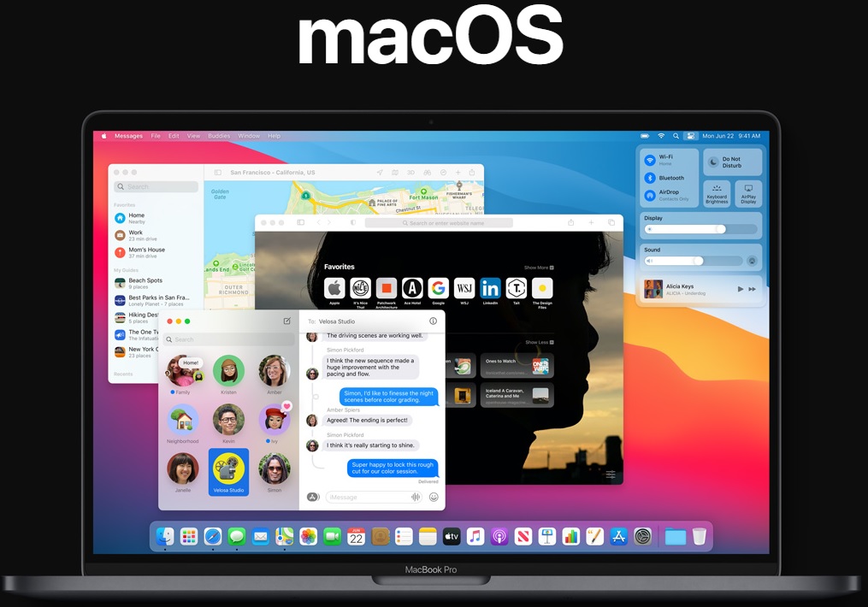Image resolution: width=868 pixels, height=607 pixels.
Task: Open Reminders from the Dock
Action: pos(404,536)
